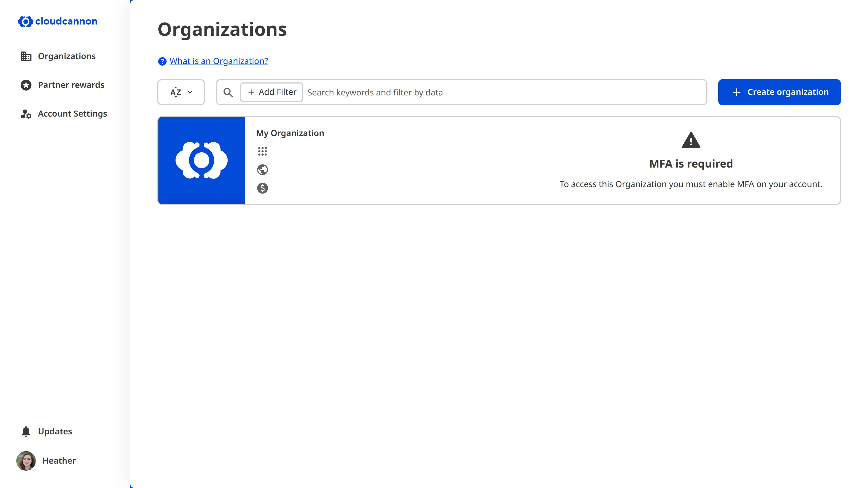Screen dimensions: 868x488
Task: Open the A-Z sort order dropdown
Action: tap(181, 92)
